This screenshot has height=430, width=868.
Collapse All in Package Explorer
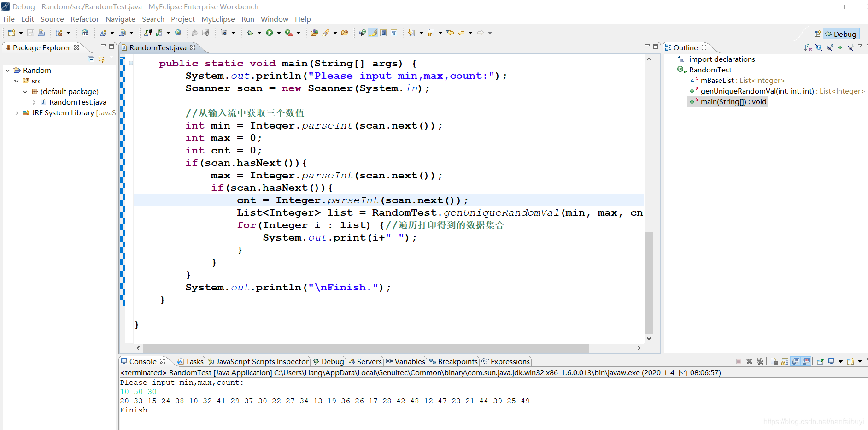91,59
